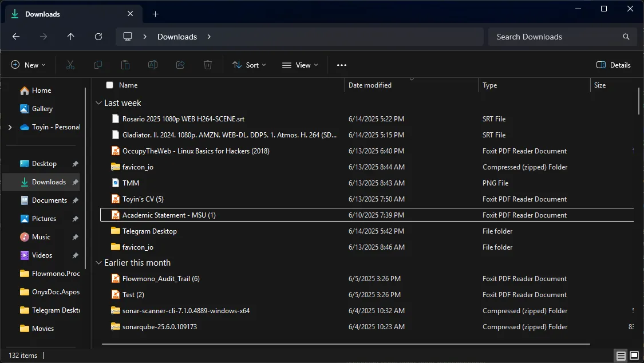Toggle the select all items checkbox
Image resolution: width=644 pixels, height=363 pixels.
tap(110, 85)
